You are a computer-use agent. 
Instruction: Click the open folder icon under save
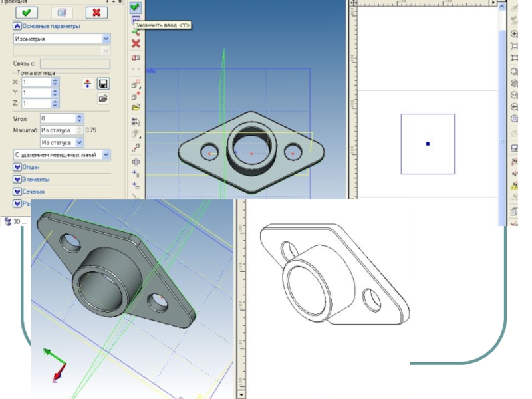coord(103,98)
